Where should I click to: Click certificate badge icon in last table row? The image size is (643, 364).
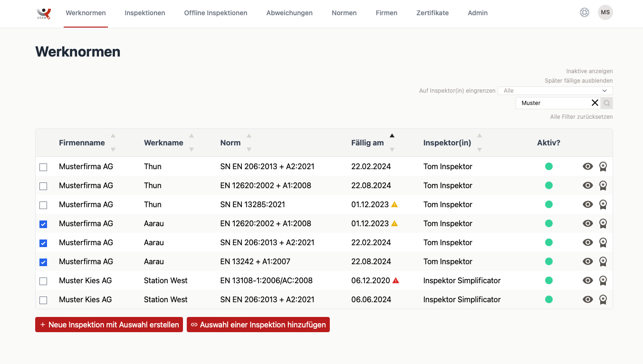[x=603, y=299]
